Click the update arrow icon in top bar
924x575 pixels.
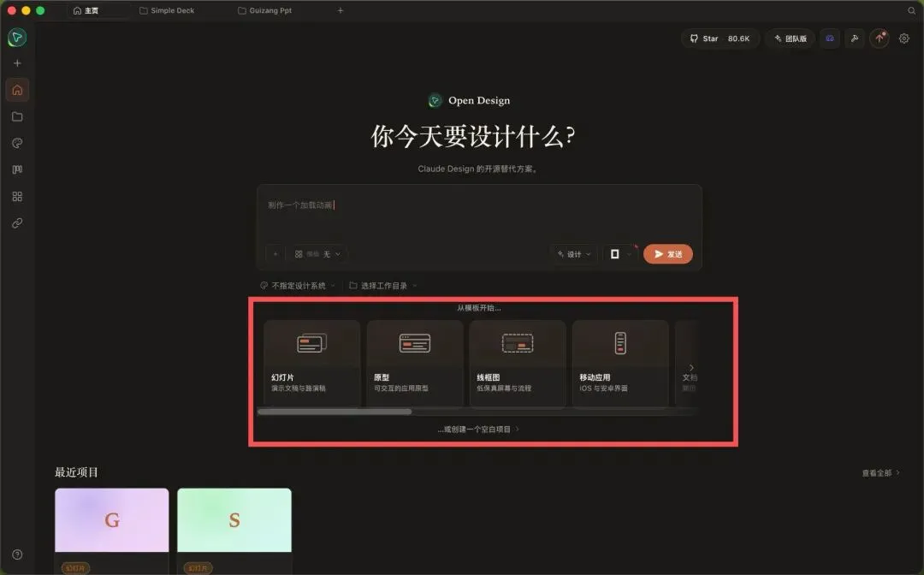point(880,39)
